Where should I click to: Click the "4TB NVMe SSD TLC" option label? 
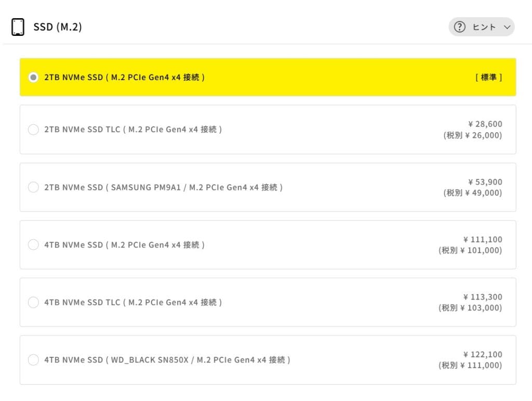pos(132,302)
